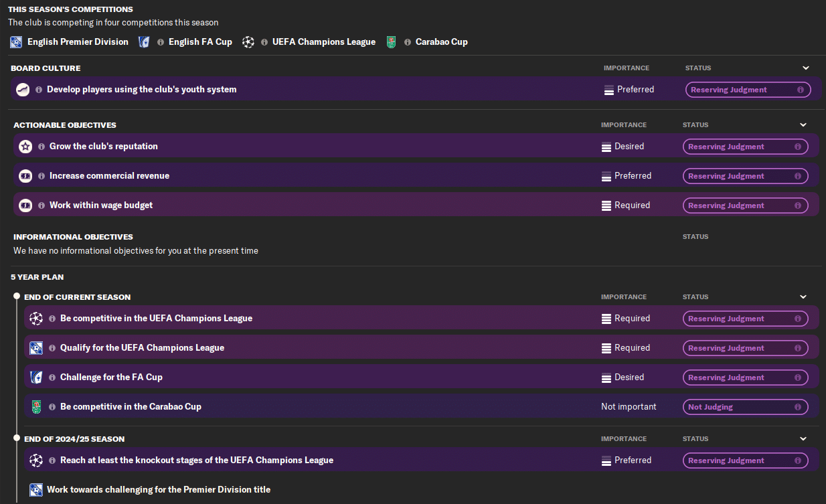Click the English Premier Division competition icon
This screenshot has height=504, width=826.
17,42
